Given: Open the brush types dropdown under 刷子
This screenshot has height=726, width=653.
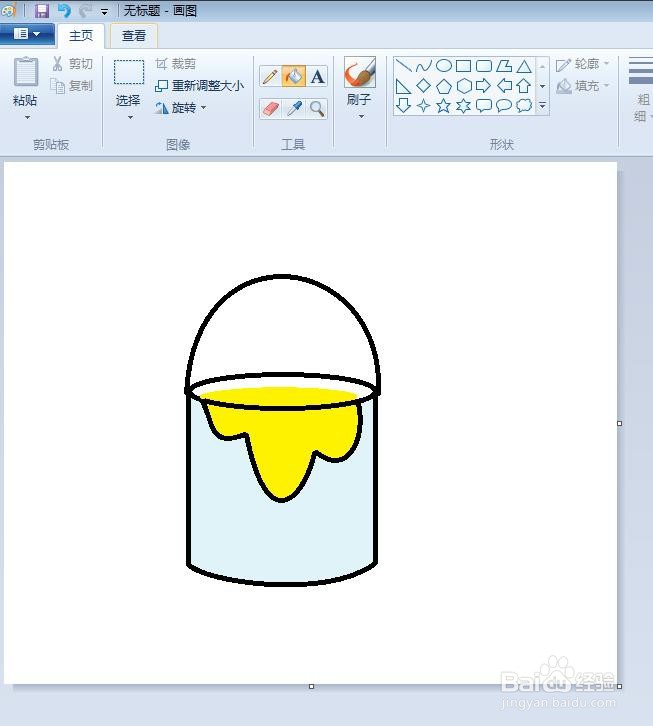Looking at the screenshot, I should point(361,117).
